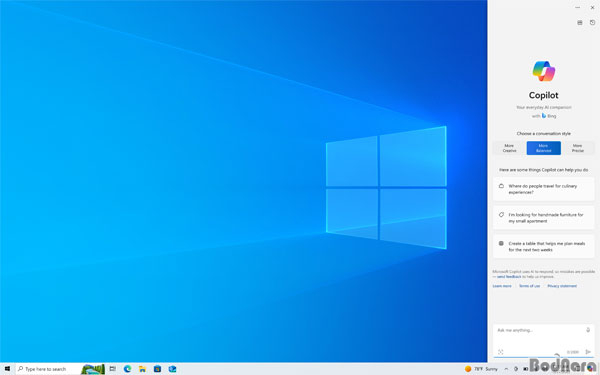
Task: Open the Copilot plugins icon
Action: (x=580, y=23)
